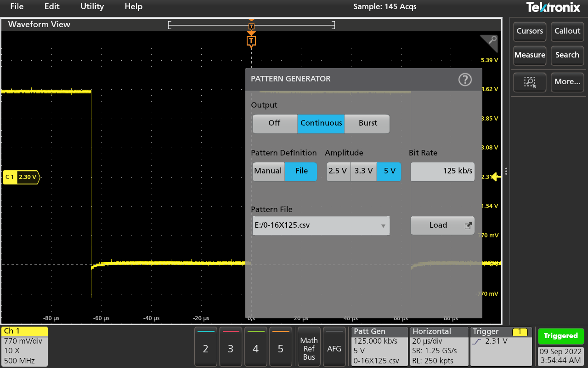This screenshot has height=368, width=588.
Task: Click the yellow trigger level arrow marker
Action: [x=496, y=176]
